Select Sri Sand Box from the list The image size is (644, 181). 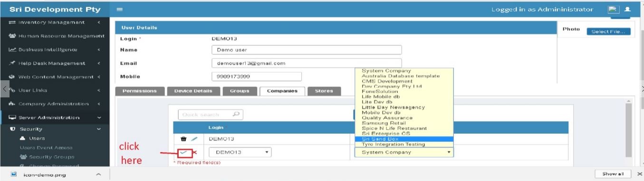tap(404, 139)
